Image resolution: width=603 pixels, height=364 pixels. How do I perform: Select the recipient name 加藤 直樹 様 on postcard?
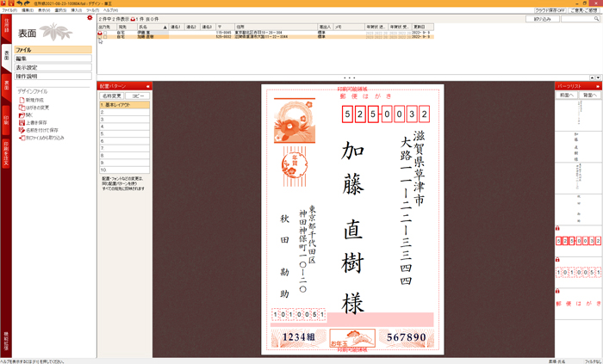352,225
